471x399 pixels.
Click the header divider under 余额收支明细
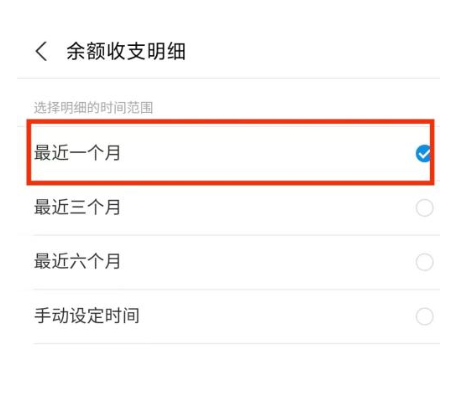(x=228, y=79)
